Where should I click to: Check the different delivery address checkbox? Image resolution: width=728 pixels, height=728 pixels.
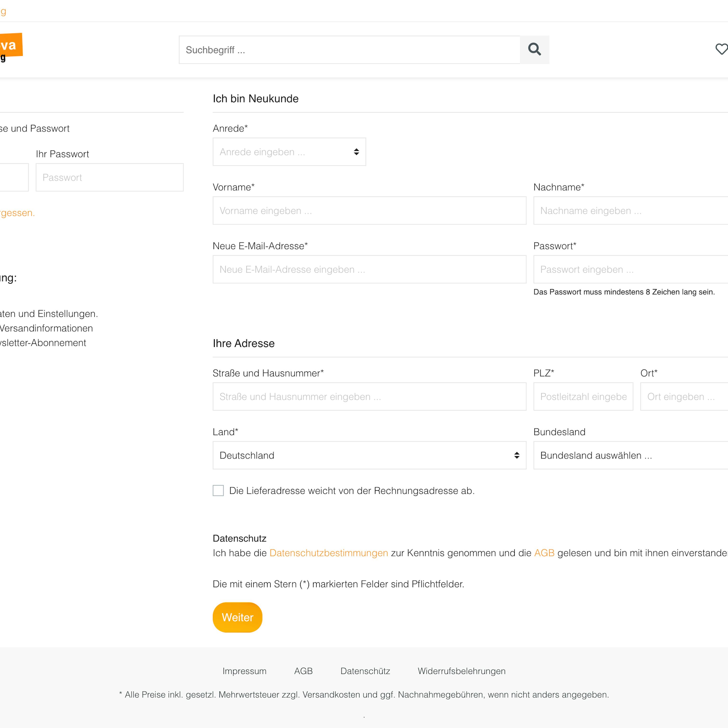point(218,490)
